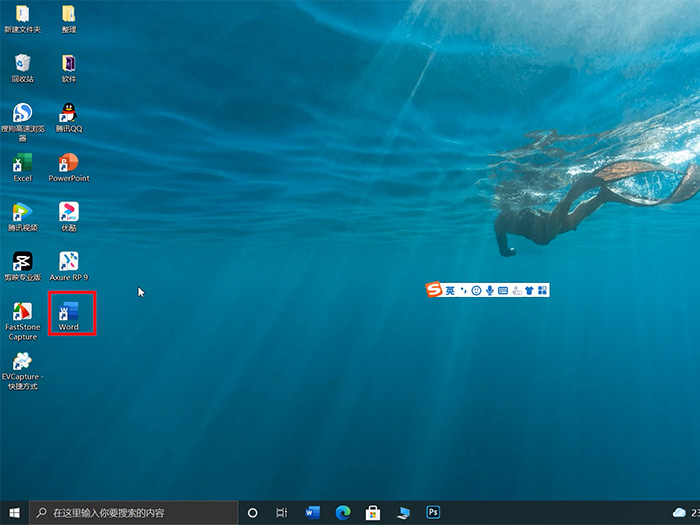Click the microphone voice input icon
Screen dimensions: 700x525
490,291
